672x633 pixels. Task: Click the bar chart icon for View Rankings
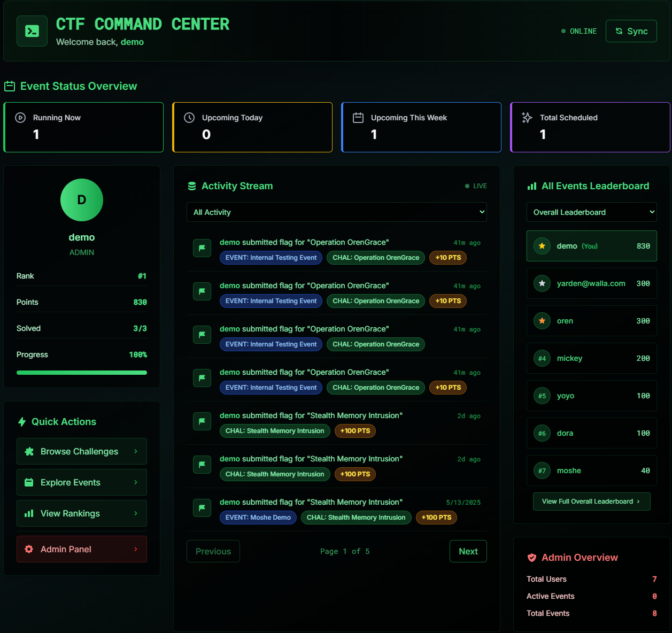pos(29,513)
